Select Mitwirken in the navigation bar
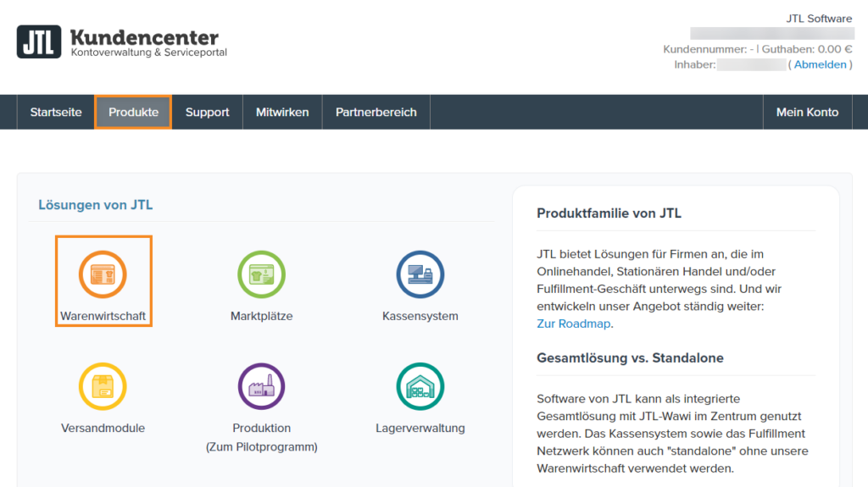This screenshot has width=868, height=487. (x=282, y=112)
